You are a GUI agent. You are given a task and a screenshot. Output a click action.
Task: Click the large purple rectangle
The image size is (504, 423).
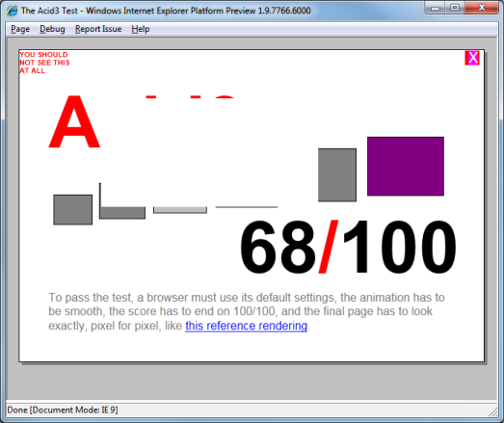(x=406, y=166)
